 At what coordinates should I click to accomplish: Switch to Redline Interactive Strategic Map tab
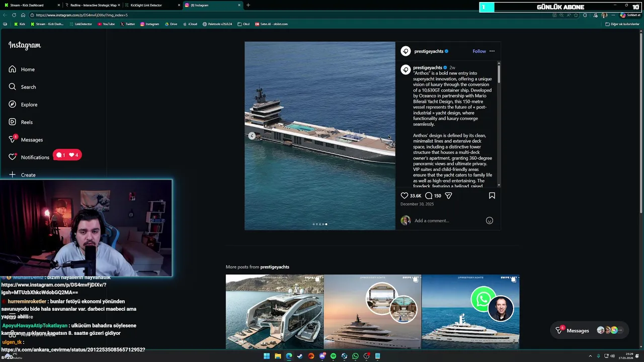93,5
